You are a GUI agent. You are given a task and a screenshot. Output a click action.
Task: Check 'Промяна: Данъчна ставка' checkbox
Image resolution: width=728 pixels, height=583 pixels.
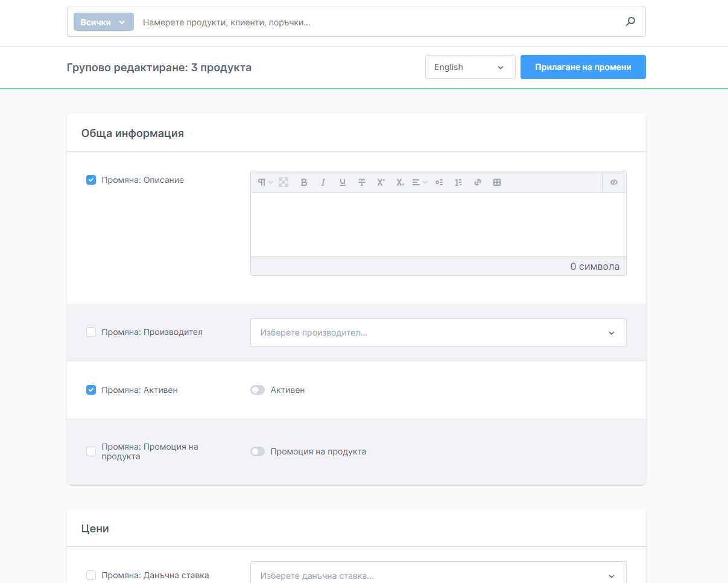91,575
